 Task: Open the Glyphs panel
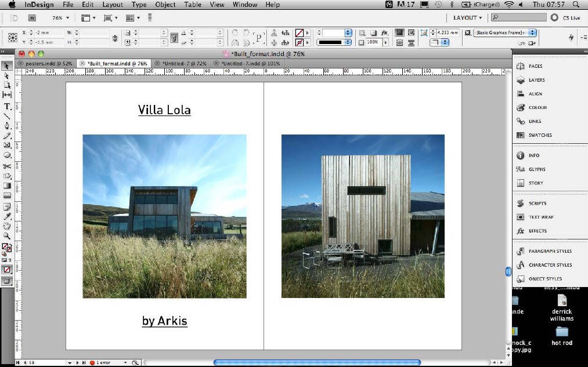[536, 169]
